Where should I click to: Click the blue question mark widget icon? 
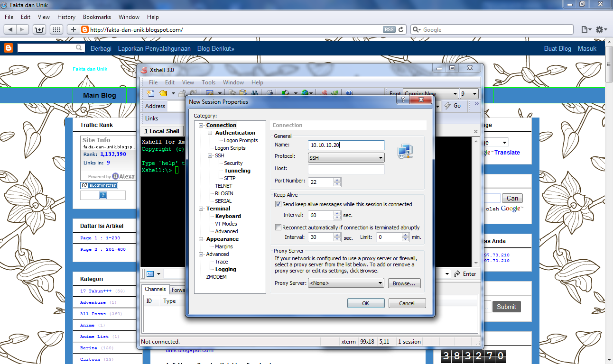[102, 195]
